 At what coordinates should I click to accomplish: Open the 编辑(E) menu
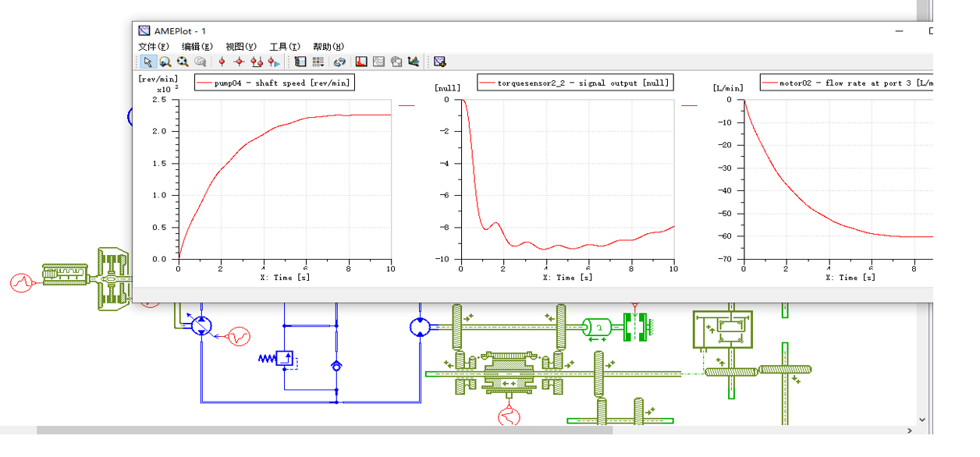(x=197, y=47)
